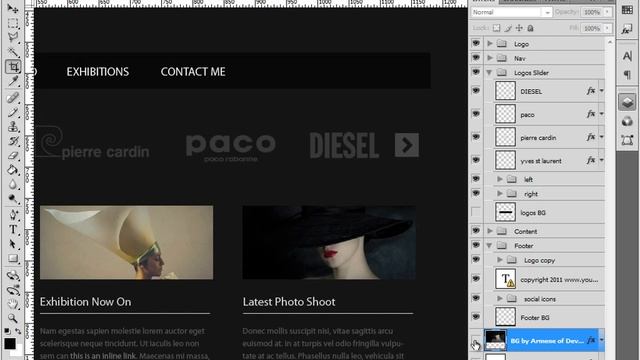
Task: Select the 3D Object Rotate tool
Action: (13, 275)
